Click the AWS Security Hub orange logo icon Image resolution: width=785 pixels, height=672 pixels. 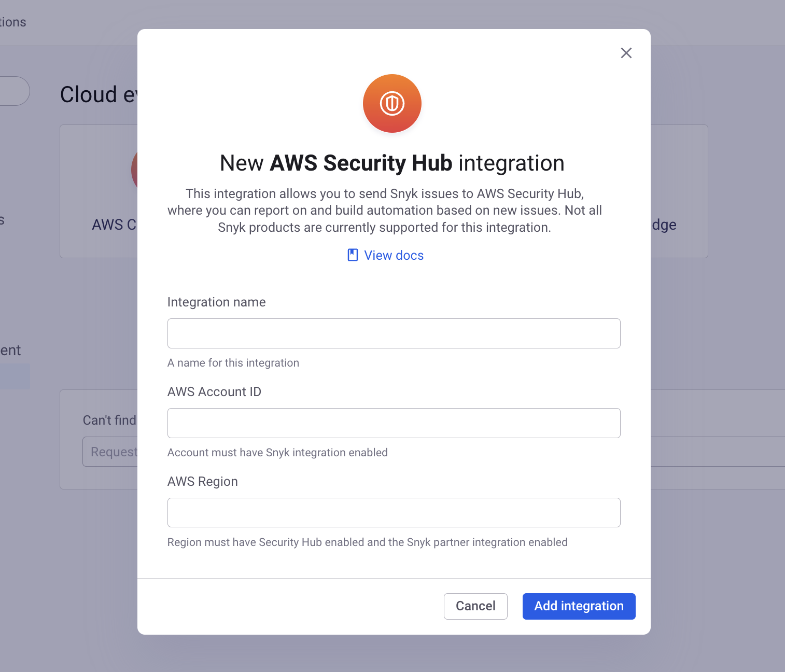tap(392, 103)
